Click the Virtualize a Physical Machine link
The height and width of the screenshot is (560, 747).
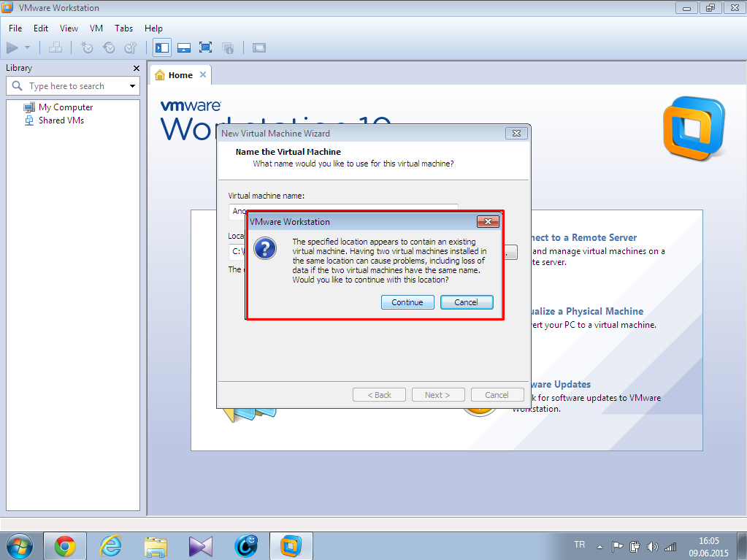click(586, 312)
